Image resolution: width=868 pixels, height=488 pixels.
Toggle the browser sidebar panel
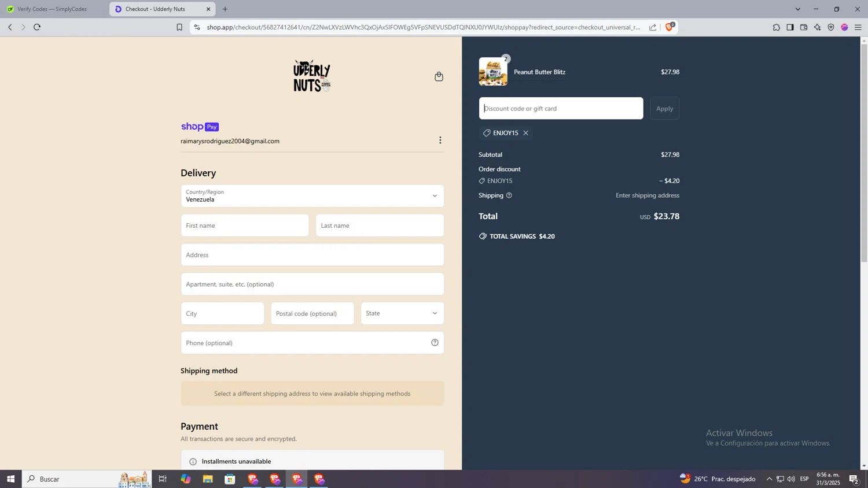pyautogui.click(x=790, y=27)
